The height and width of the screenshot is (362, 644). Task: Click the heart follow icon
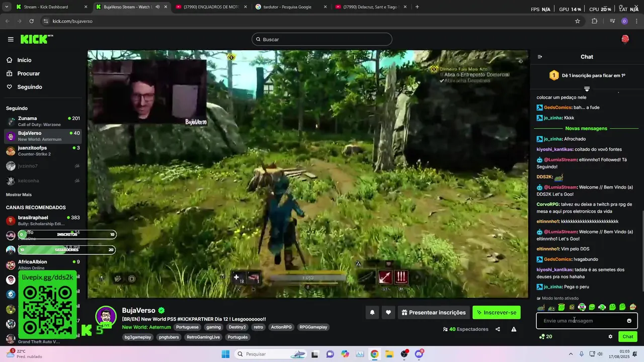point(388,312)
